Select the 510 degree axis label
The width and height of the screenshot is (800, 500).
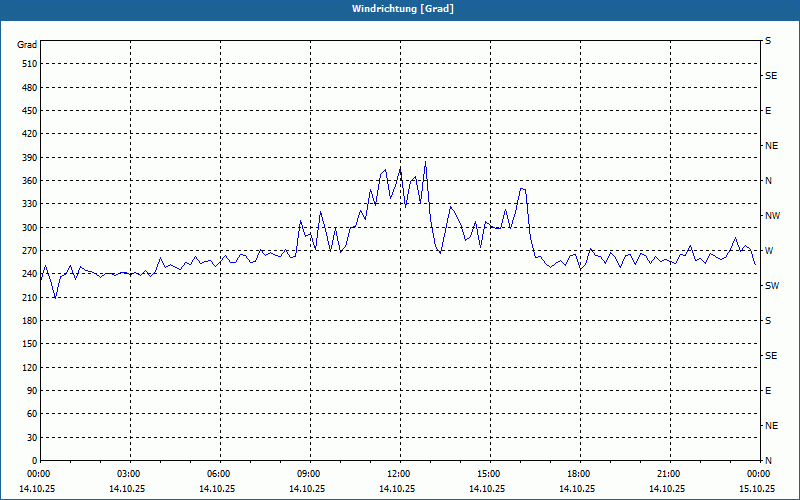[30, 64]
